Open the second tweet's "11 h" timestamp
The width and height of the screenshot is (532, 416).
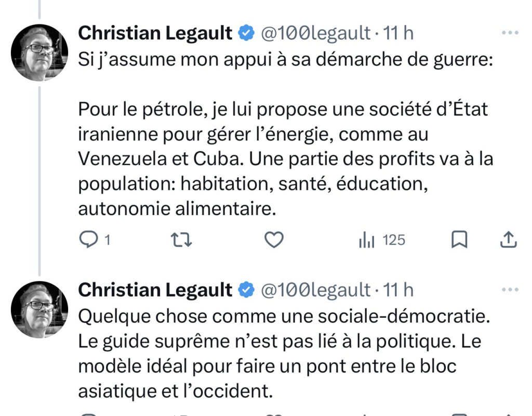point(398,290)
